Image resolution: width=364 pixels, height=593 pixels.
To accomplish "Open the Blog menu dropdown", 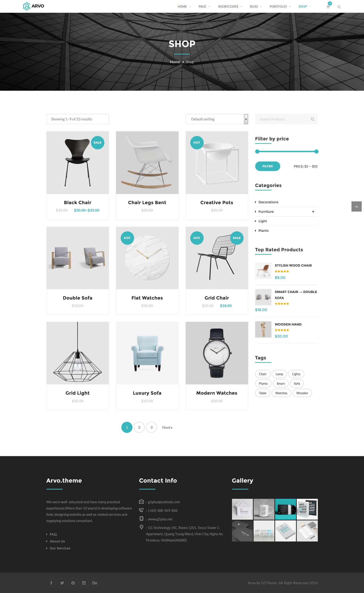I will [256, 6].
